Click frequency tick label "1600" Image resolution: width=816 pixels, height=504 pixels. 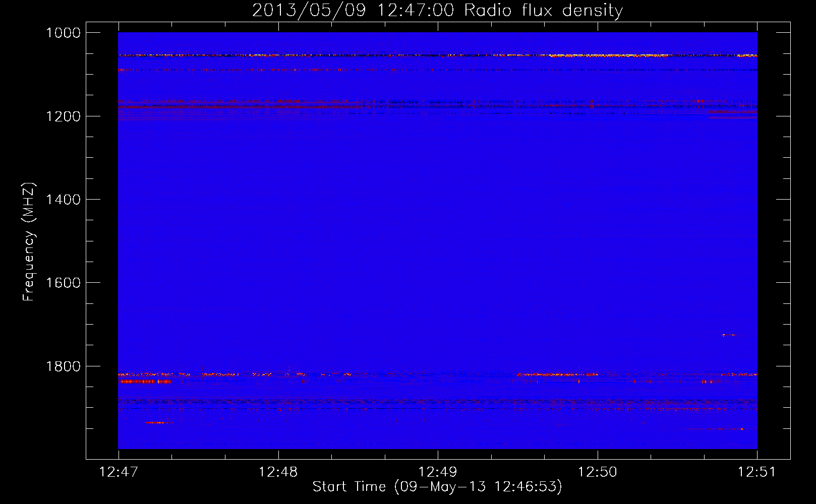pos(64,283)
